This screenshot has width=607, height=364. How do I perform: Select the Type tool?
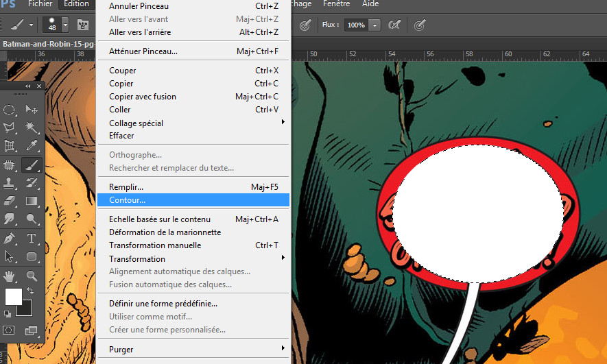[x=32, y=239]
